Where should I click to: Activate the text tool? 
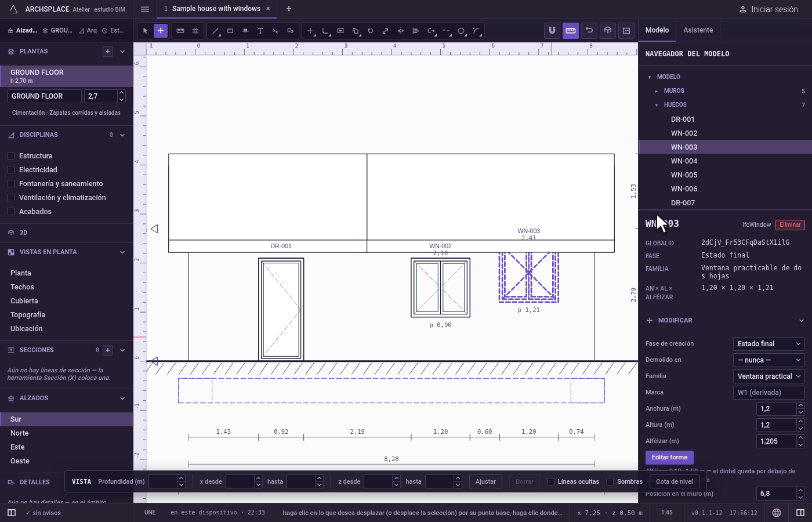pyautogui.click(x=260, y=31)
